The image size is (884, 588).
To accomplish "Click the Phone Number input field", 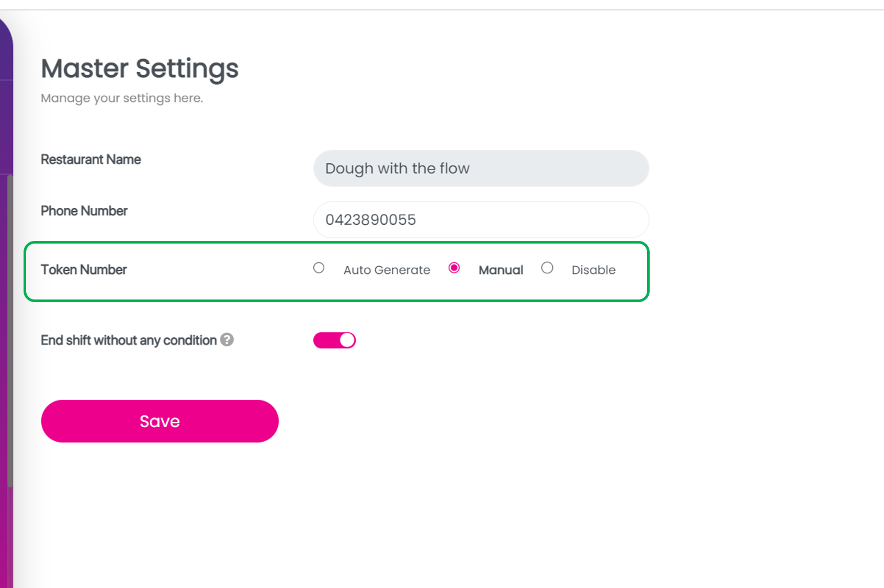I will (x=480, y=220).
